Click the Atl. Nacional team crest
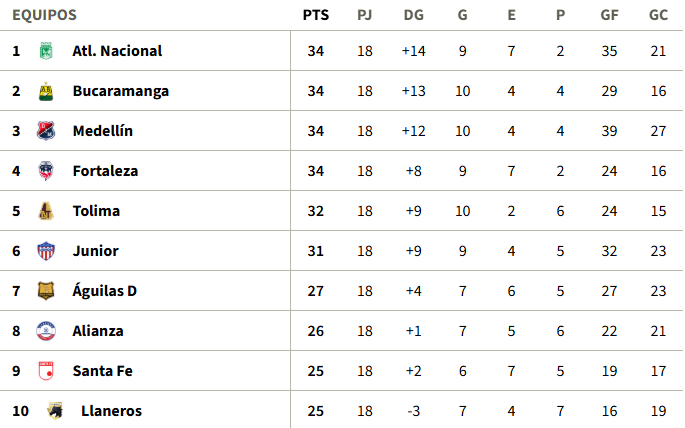The height and width of the screenshot is (428, 685). 45,51
